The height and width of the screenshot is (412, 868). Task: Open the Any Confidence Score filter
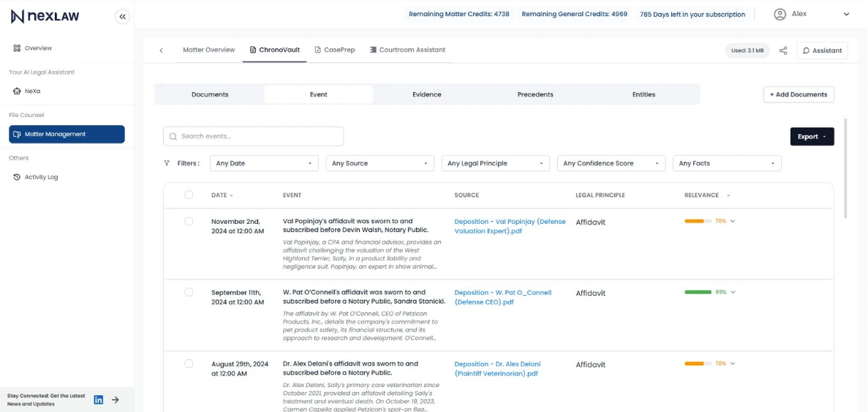click(611, 163)
